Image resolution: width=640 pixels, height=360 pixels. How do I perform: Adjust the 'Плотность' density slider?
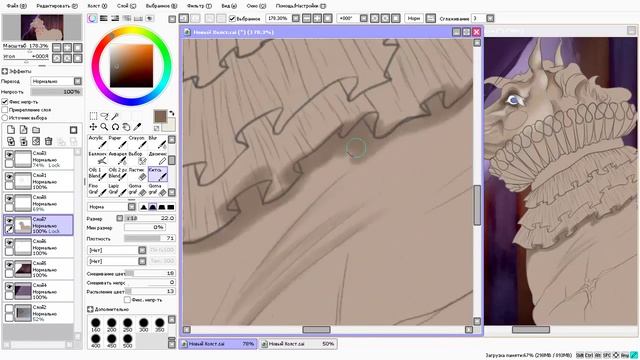[150, 238]
